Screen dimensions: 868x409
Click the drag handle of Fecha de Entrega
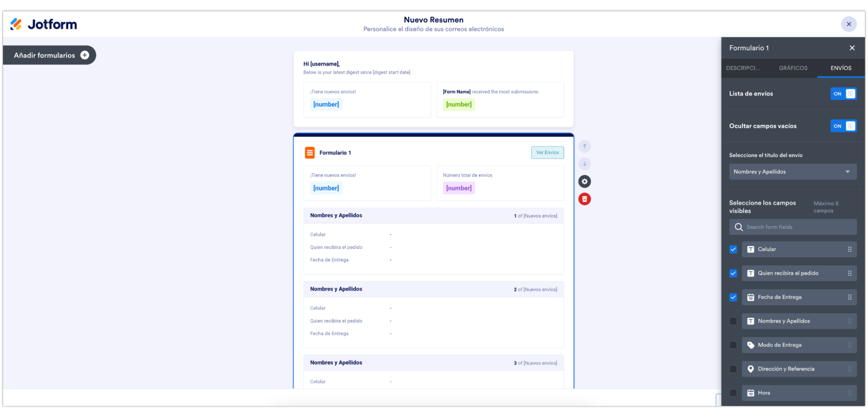click(x=849, y=297)
